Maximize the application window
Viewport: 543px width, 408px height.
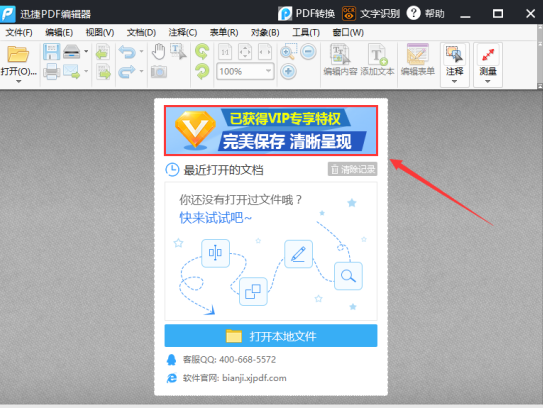[498, 14]
